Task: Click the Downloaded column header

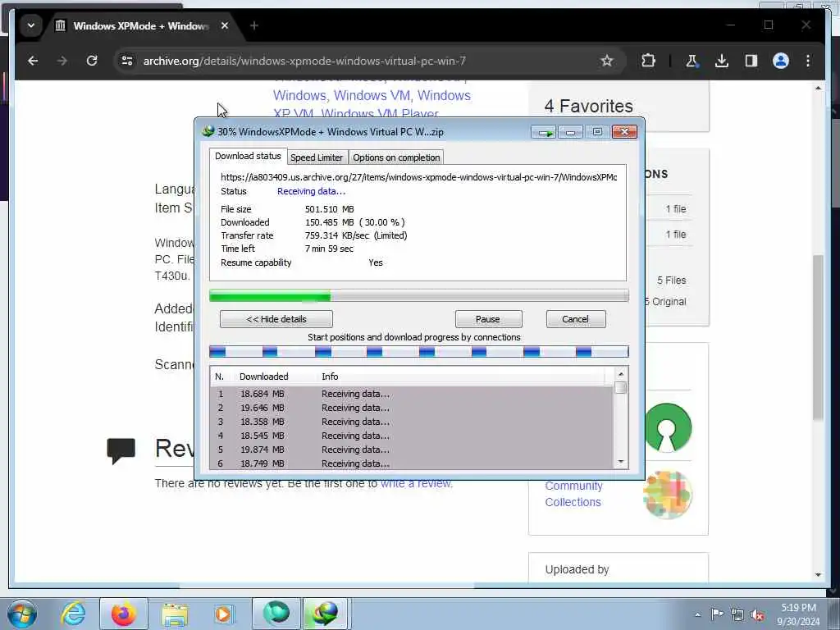Action: (275, 377)
